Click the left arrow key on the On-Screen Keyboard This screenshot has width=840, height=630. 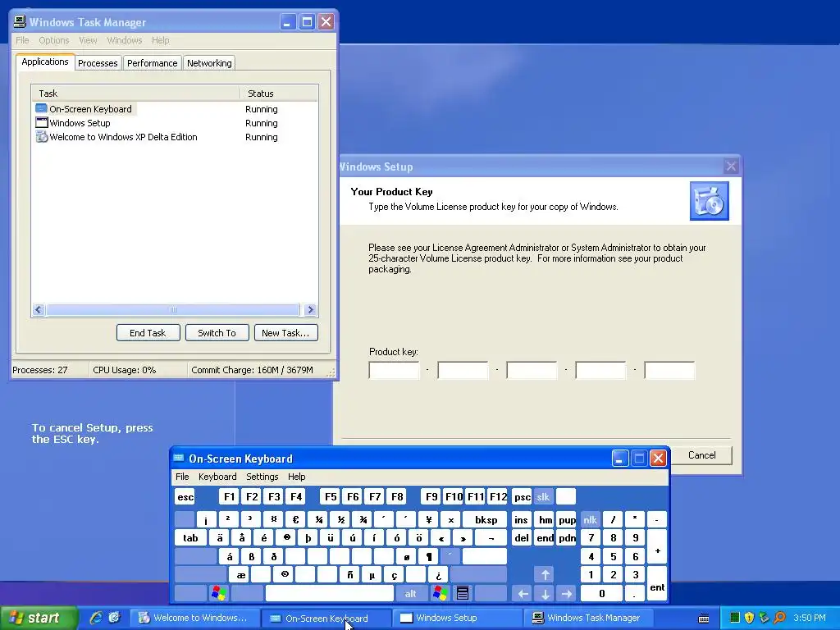523,593
